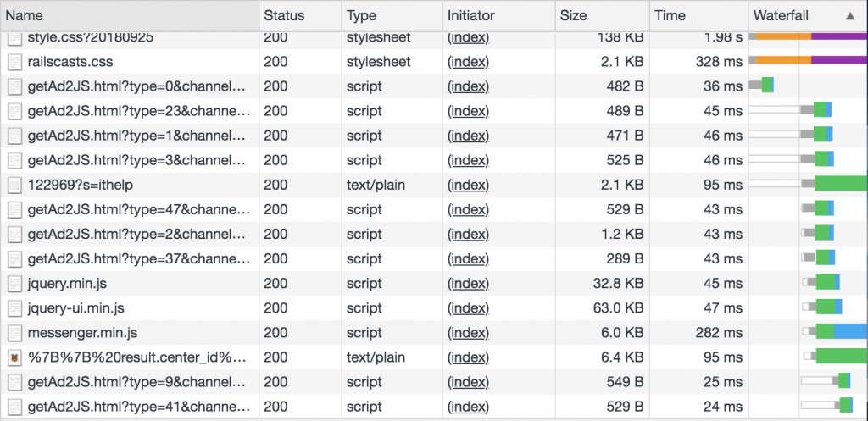Sort requests by the Size column
The image size is (868, 421).
573,15
